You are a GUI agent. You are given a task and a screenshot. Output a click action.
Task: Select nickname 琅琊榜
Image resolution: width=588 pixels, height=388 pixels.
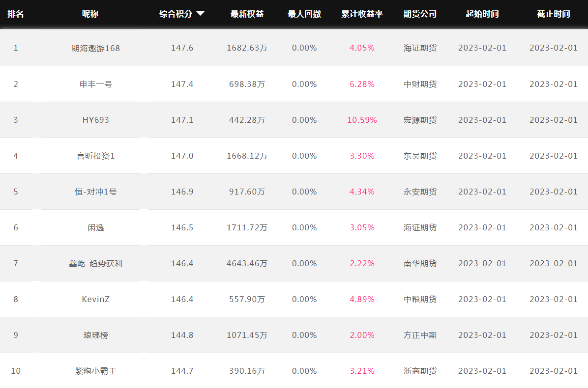point(96,335)
